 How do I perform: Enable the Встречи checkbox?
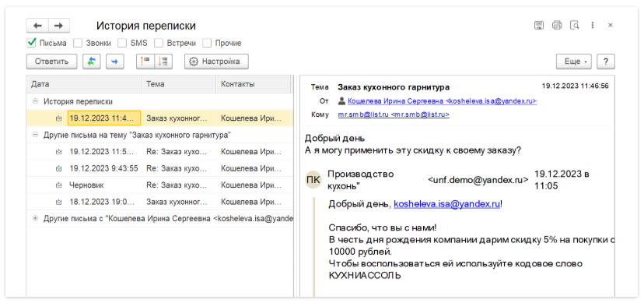pyautogui.click(x=159, y=43)
